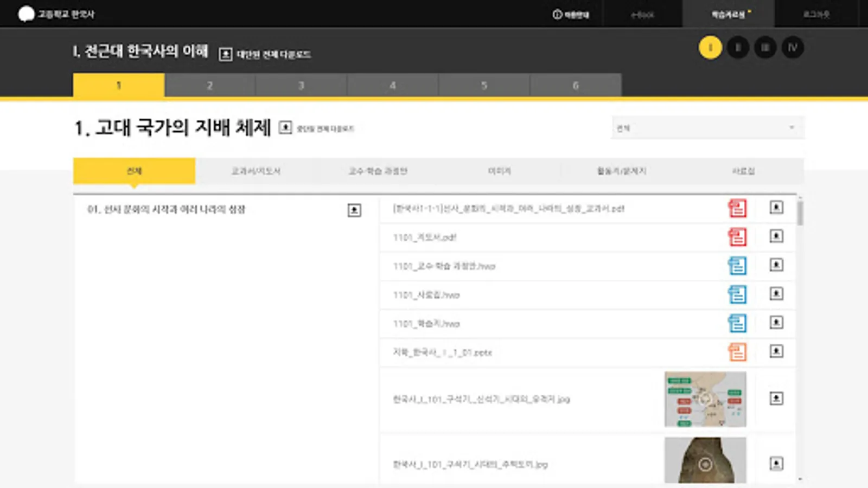Preview the '[한국사1-1-1]...교과서.pdf' red document icon
The image size is (868, 488).
pyautogui.click(x=737, y=208)
